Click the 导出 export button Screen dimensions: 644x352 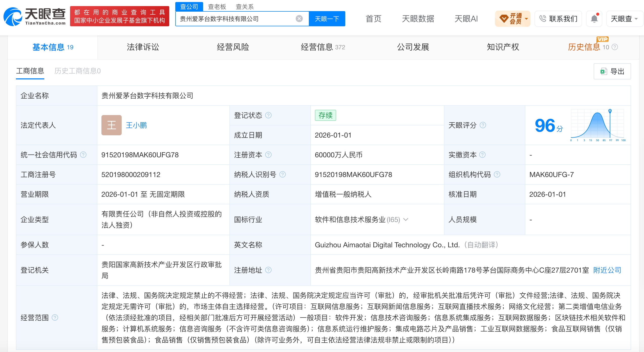(x=612, y=72)
